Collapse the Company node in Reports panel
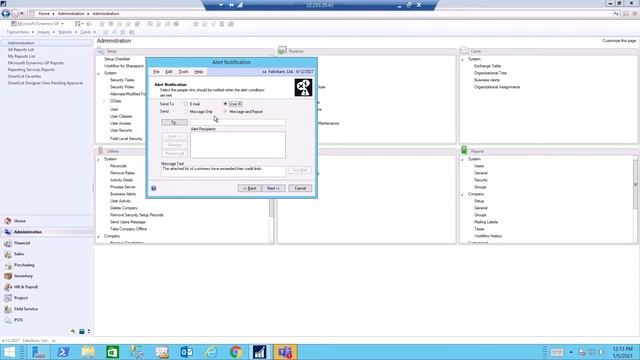Image resolution: width=640 pixels, height=360 pixels. point(462,195)
